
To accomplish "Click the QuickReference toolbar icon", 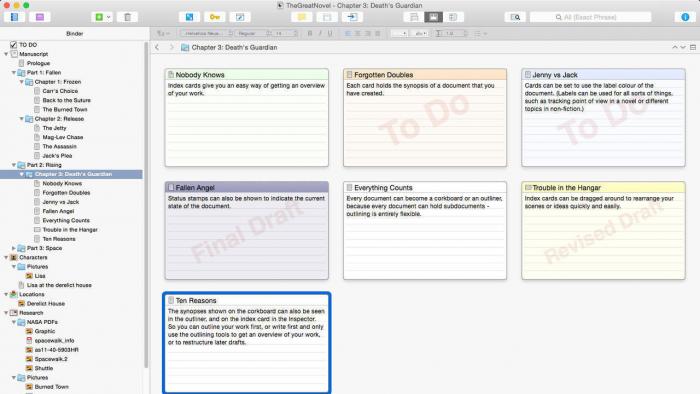I will pyautogui.click(x=240, y=17).
